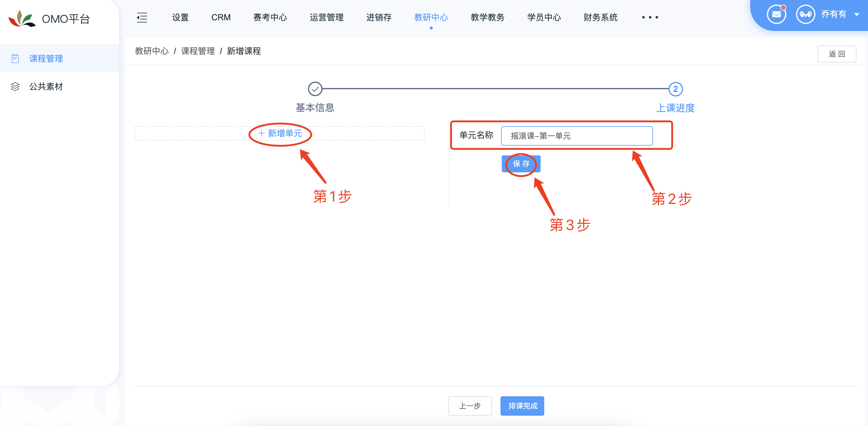The height and width of the screenshot is (426, 868).
Task: Open the 运营管理 menu
Action: (326, 17)
